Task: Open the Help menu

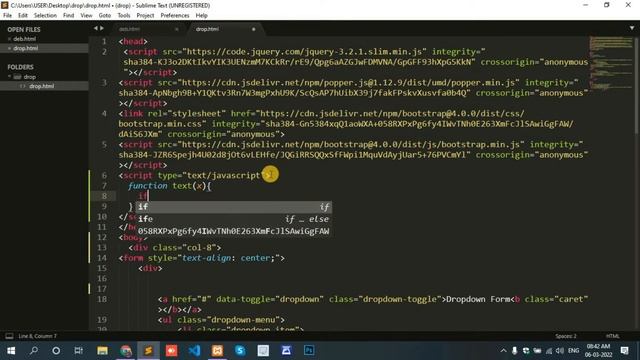Action: click(x=202, y=16)
